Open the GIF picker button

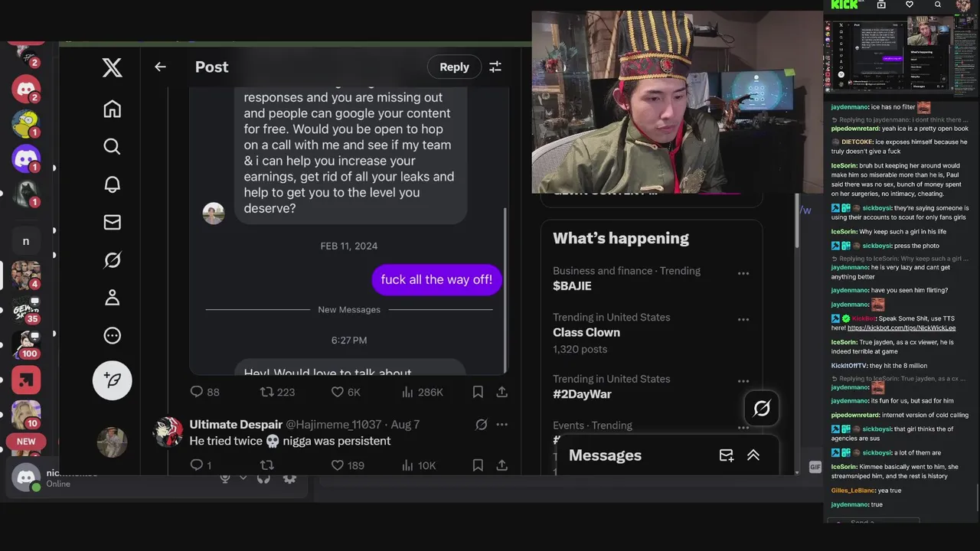coord(815,467)
